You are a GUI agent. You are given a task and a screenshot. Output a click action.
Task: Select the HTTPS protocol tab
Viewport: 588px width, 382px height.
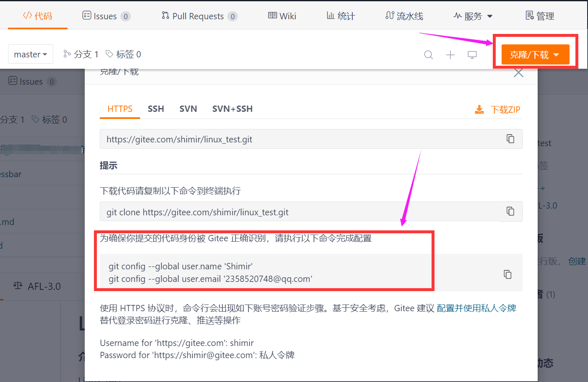(120, 109)
